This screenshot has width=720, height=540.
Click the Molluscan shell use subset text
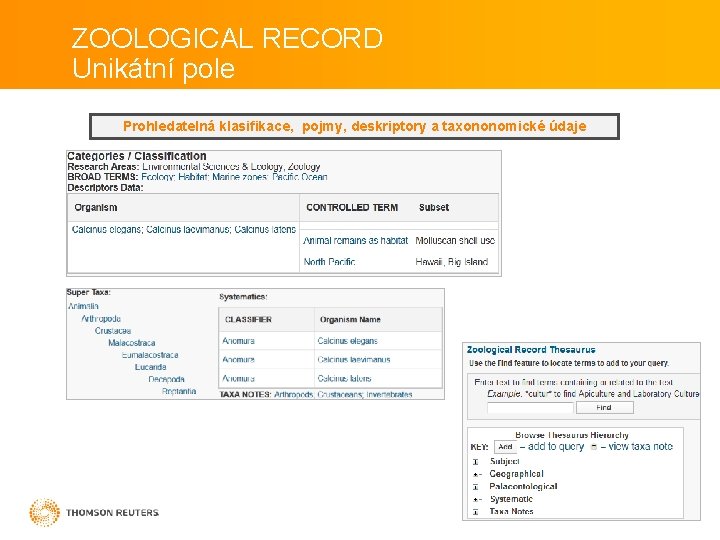pos(455,240)
